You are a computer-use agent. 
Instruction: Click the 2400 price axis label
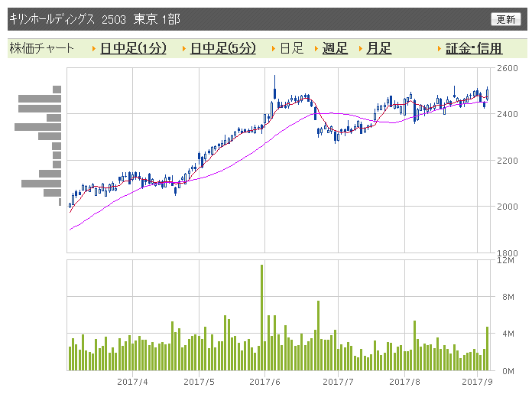point(508,114)
